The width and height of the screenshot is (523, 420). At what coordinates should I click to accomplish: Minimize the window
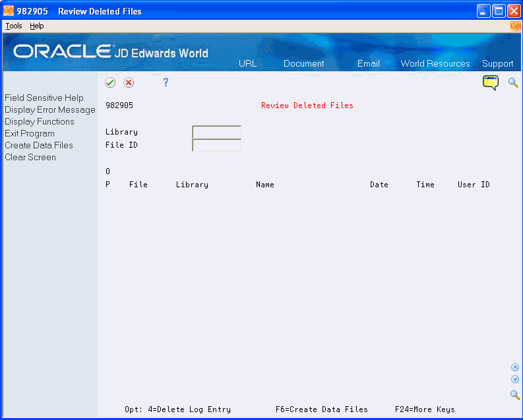tap(483, 11)
